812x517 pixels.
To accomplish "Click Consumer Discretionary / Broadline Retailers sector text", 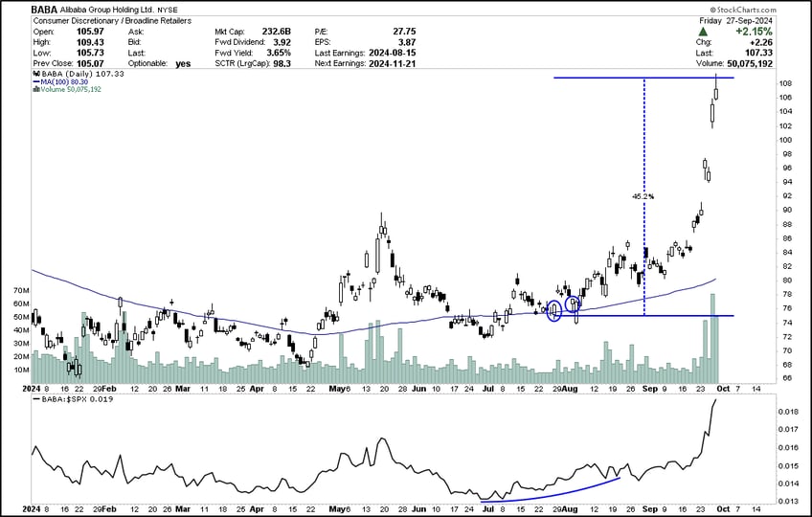I will pos(112,21).
